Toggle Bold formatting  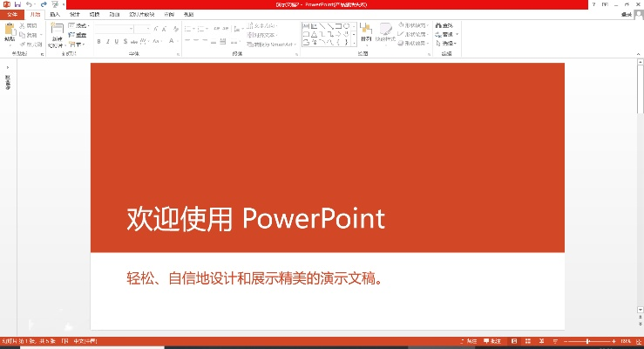[99, 41]
